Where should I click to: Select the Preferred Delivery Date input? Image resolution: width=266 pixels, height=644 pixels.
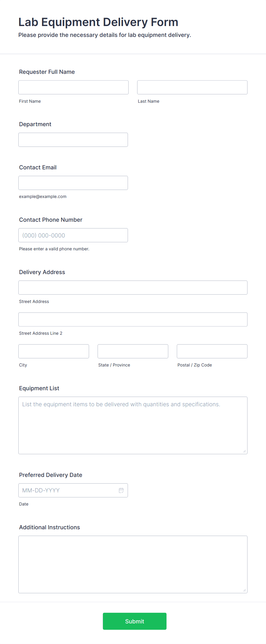click(73, 490)
